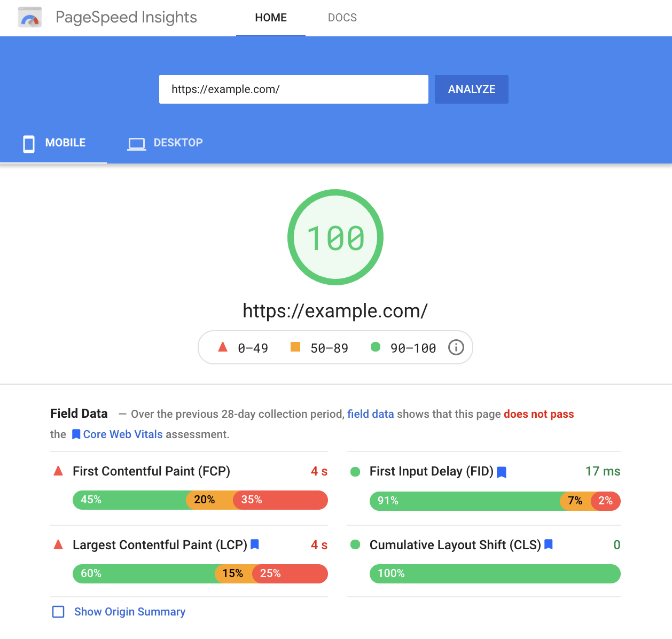Viewport: 672px width, 639px height.
Task: Click the red triangle next to First Contentful Paint
Action: pos(59,471)
